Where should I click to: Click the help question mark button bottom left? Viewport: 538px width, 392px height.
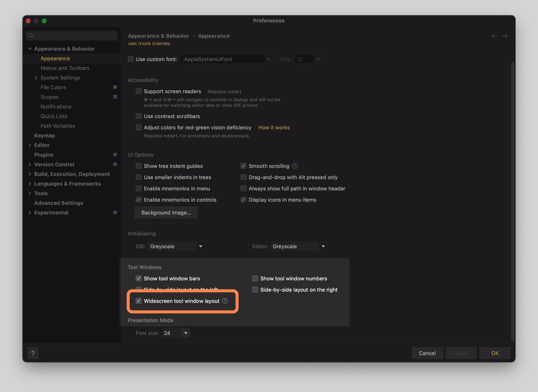click(x=33, y=353)
